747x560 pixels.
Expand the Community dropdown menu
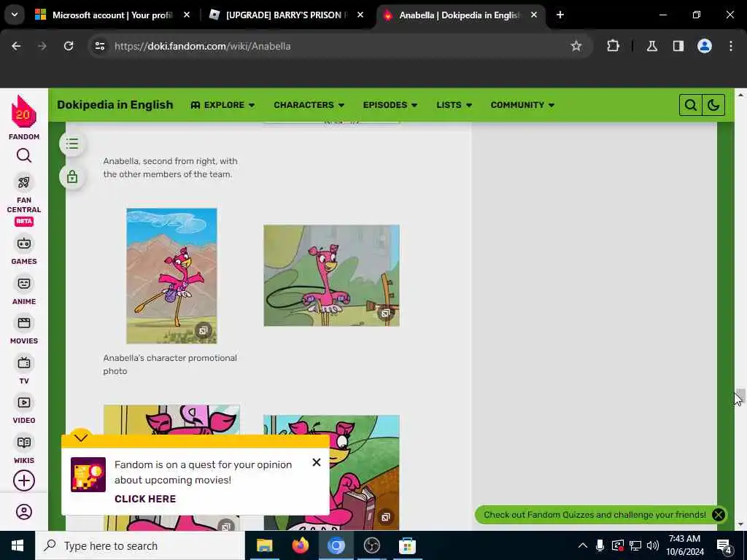[x=522, y=105]
